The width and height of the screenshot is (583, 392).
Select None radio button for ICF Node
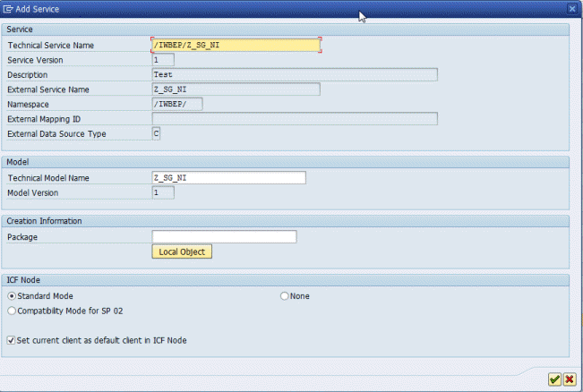pos(285,296)
